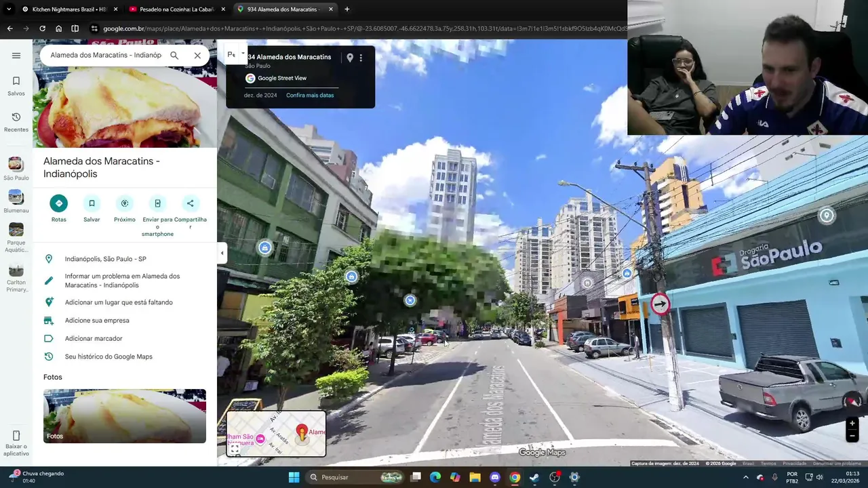The image size is (868, 488).
Task: Click the taskbar Pesquisar search box
Action: pos(355,477)
